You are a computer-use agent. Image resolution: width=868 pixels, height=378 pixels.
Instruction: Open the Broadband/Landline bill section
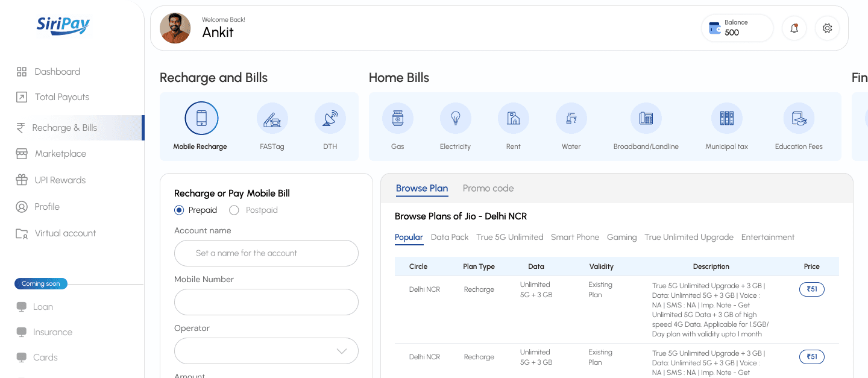pos(646,118)
